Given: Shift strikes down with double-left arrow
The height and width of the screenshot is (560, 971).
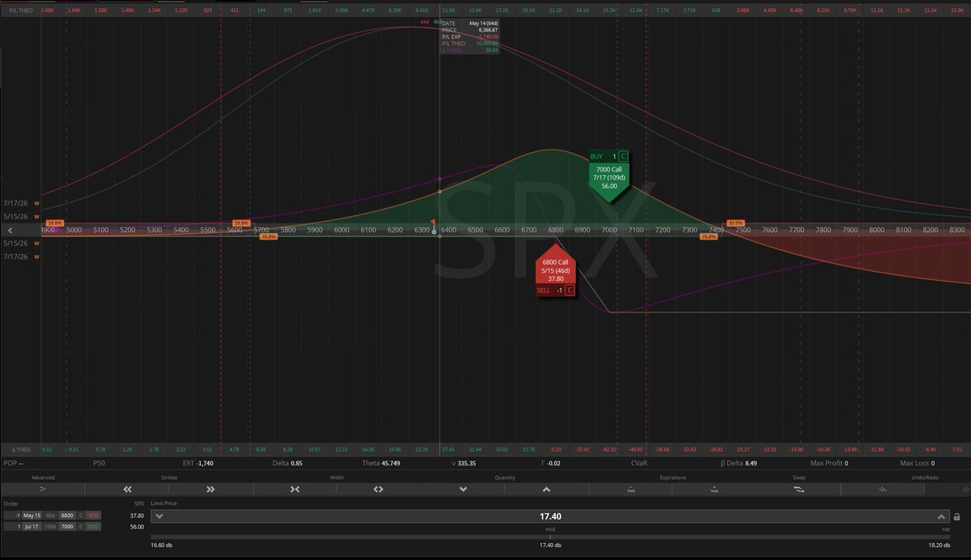Looking at the screenshot, I should 126,489.
